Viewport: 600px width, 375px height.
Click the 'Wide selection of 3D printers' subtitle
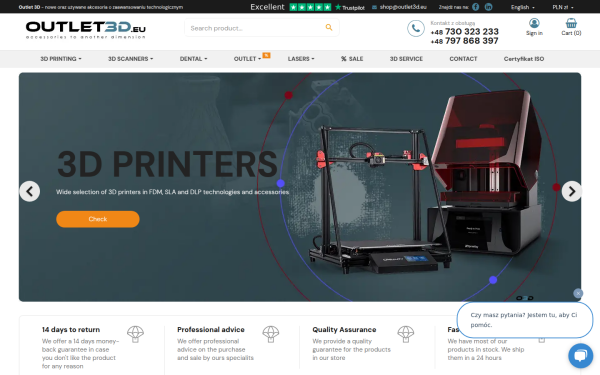coord(172,192)
